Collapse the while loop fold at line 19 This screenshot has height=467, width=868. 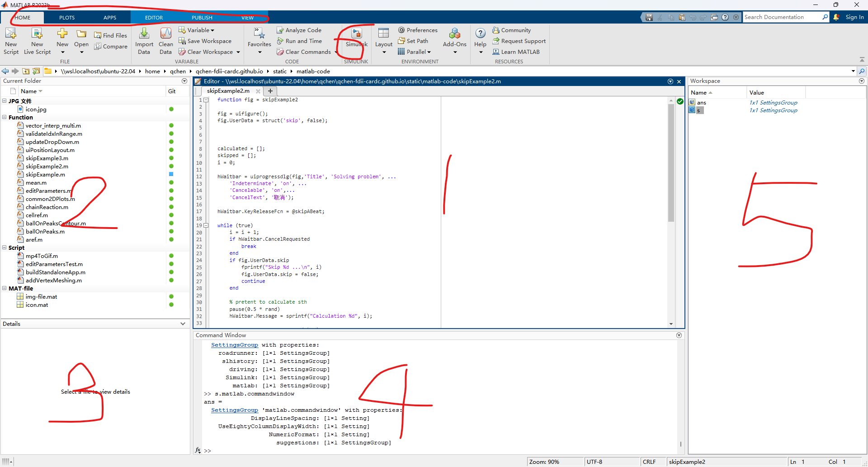pyautogui.click(x=206, y=225)
